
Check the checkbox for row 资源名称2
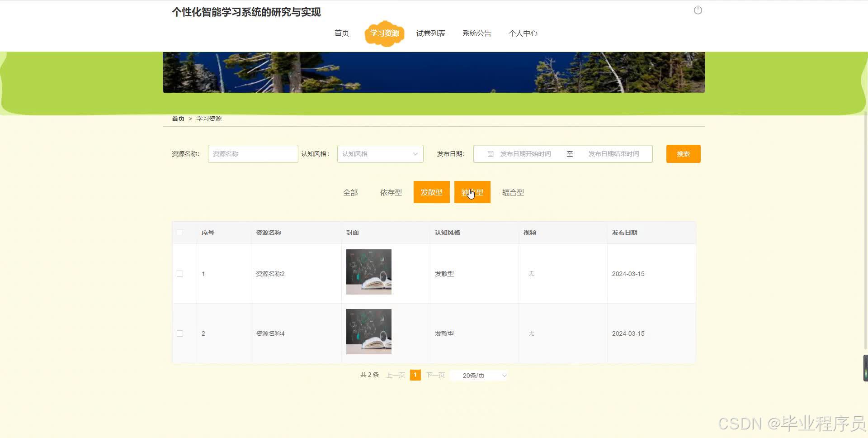click(180, 274)
